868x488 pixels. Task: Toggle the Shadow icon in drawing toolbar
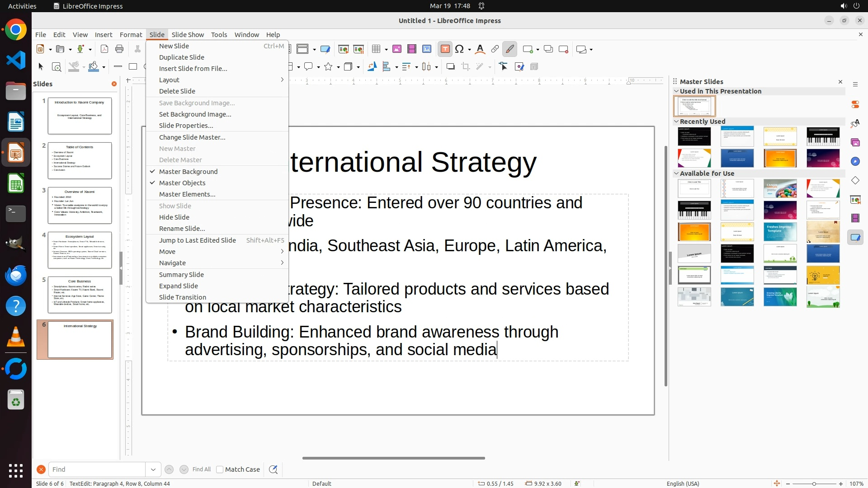click(x=450, y=67)
